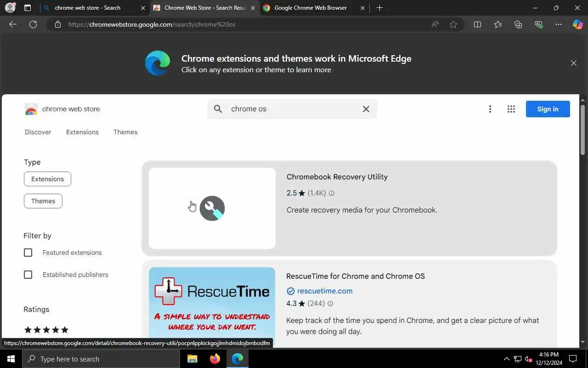Open the rescuetime.com publisher link
This screenshot has height=368, width=588.
pos(325,291)
